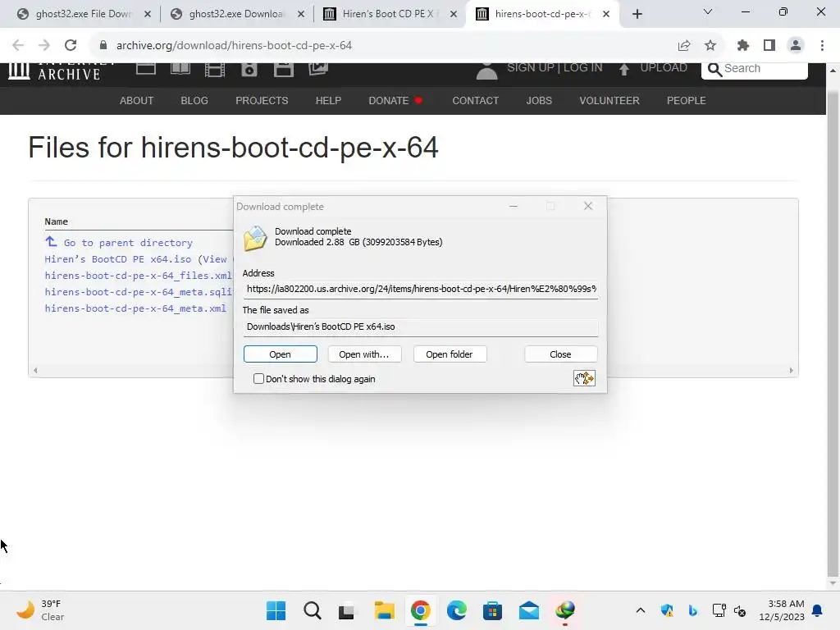Open the VOLUNTEER menu item

[x=609, y=101]
